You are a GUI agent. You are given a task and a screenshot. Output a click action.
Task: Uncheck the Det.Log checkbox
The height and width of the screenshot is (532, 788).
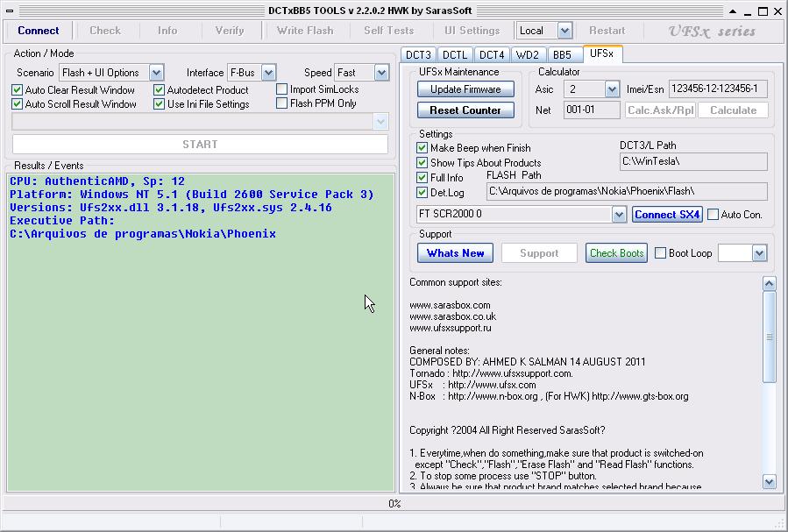pos(422,193)
